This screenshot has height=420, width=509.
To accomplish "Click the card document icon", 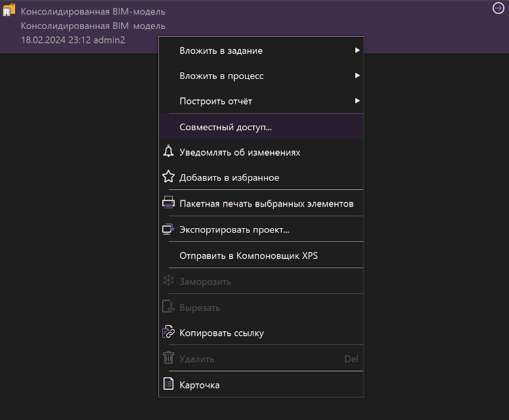I will tap(168, 384).
